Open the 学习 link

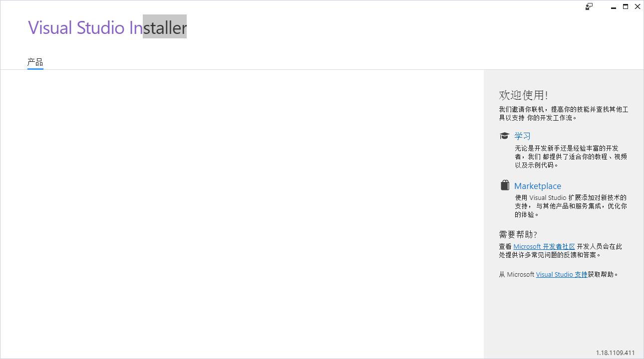[522, 136]
